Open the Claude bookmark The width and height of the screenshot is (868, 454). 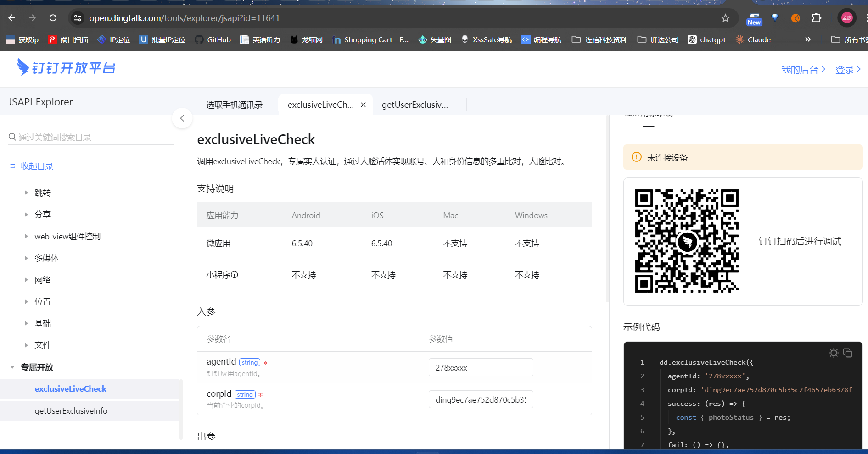click(753, 39)
